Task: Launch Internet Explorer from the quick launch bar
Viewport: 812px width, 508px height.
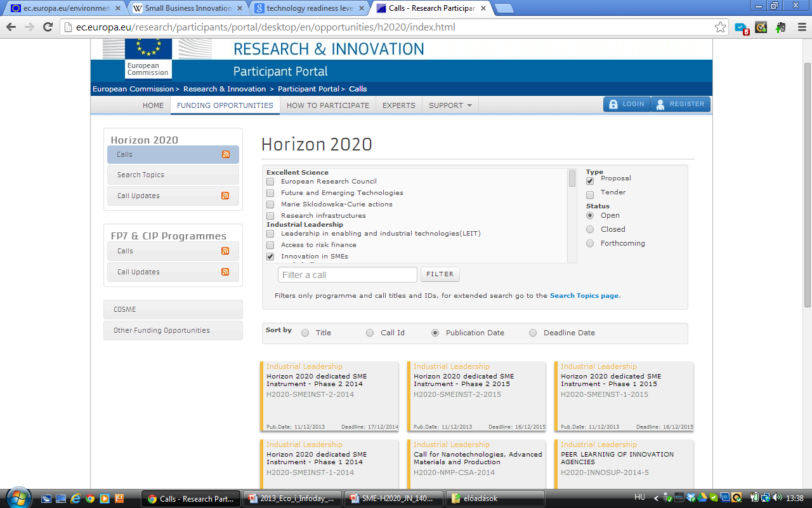Action: click(x=75, y=498)
